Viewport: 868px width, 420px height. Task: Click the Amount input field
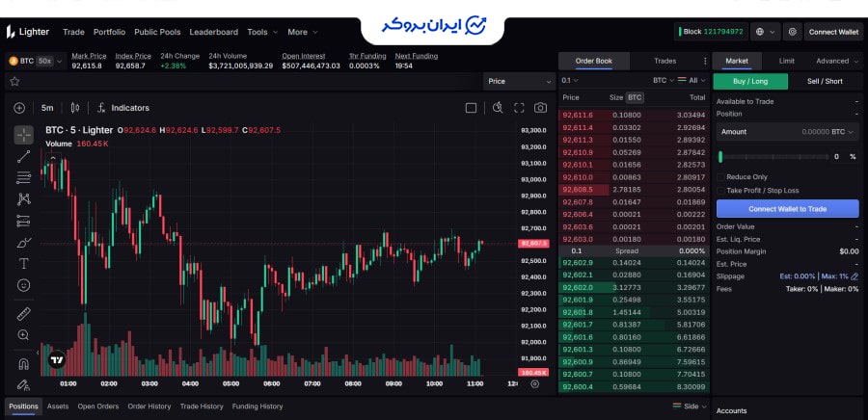coord(787,132)
